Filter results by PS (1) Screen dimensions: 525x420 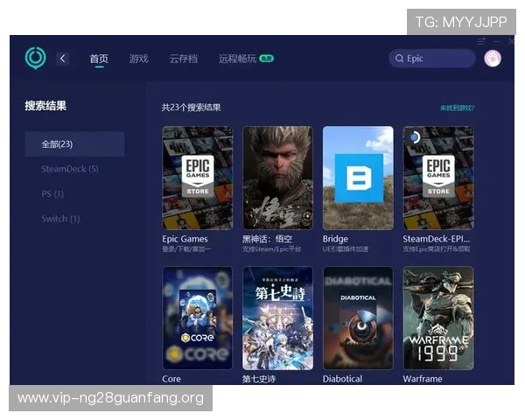point(52,193)
